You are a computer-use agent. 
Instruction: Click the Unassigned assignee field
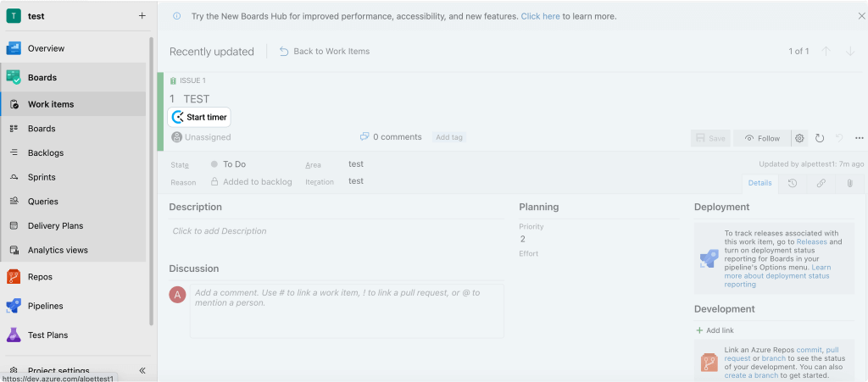pyautogui.click(x=201, y=137)
